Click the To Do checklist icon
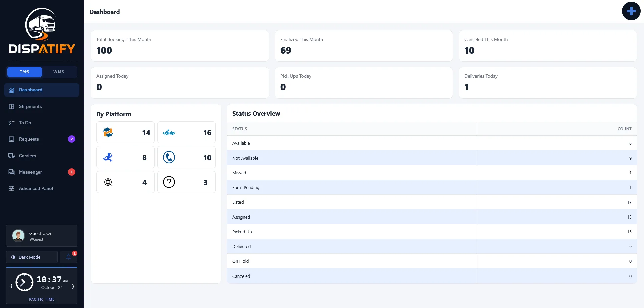The image size is (644, 308). point(12,123)
